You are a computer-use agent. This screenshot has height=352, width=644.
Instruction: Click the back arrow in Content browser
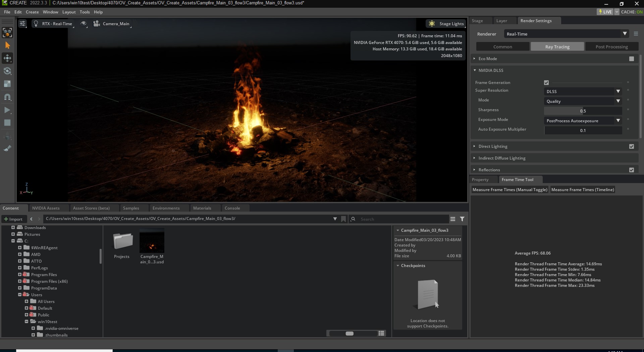pyautogui.click(x=32, y=219)
